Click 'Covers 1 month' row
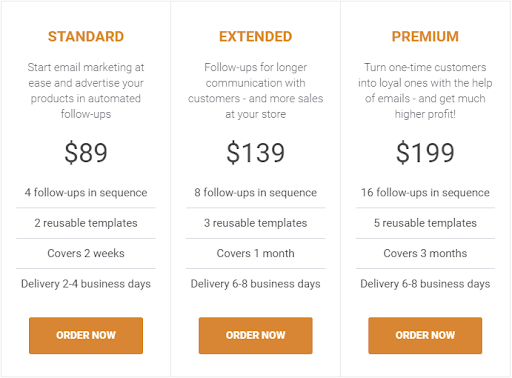This screenshot has height=378, width=512. 256,253
